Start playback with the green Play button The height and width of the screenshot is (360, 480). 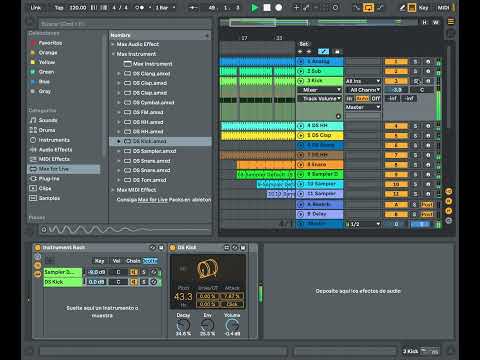point(254,8)
